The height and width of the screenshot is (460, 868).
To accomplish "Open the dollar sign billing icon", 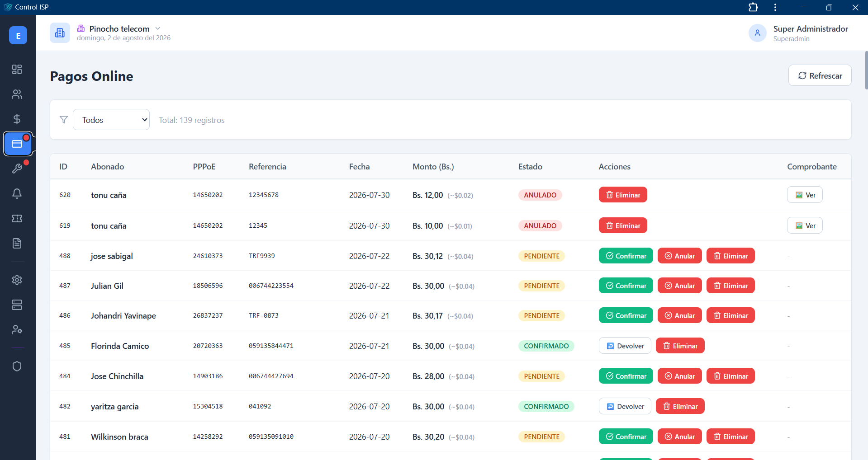I will [x=17, y=119].
